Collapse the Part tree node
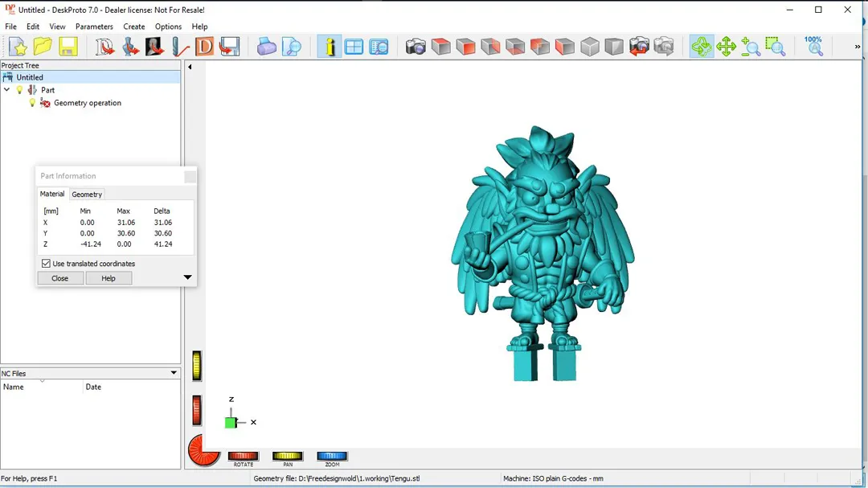Image resolution: width=868 pixels, height=488 pixels. tap(6, 90)
